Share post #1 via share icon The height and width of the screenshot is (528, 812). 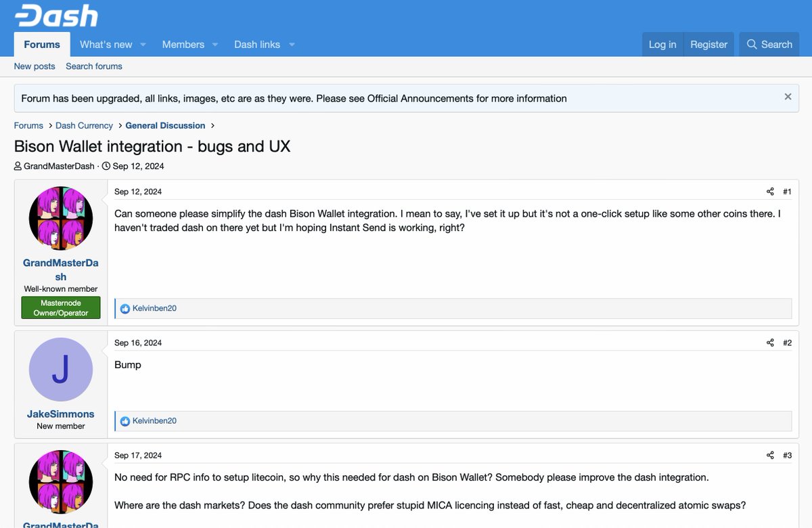coord(770,192)
